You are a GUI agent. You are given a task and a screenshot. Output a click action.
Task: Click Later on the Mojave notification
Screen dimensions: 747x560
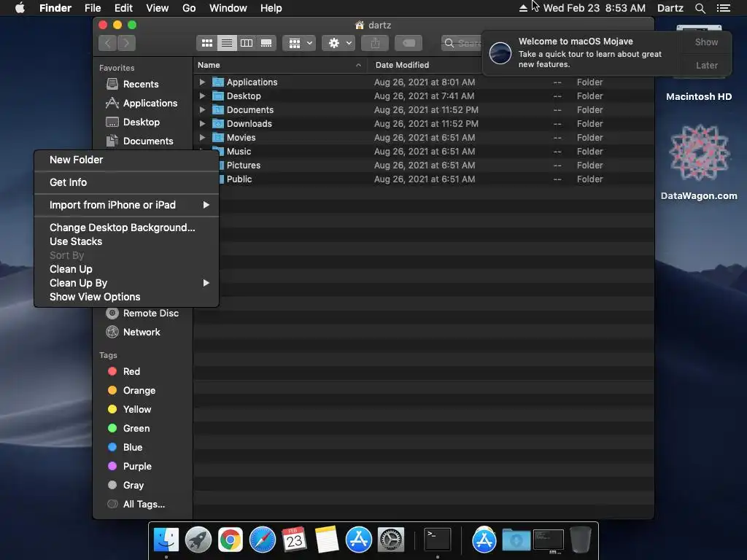pos(706,66)
